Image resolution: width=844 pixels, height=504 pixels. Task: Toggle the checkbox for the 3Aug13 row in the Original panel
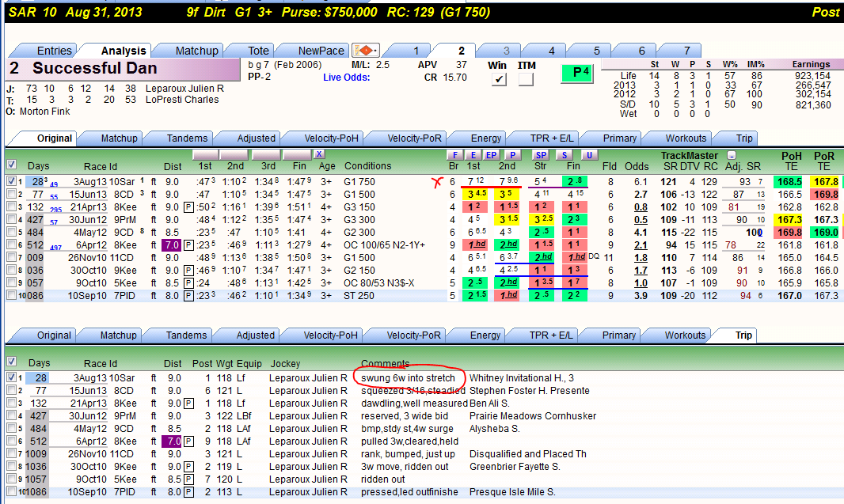(x=11, y=181)
